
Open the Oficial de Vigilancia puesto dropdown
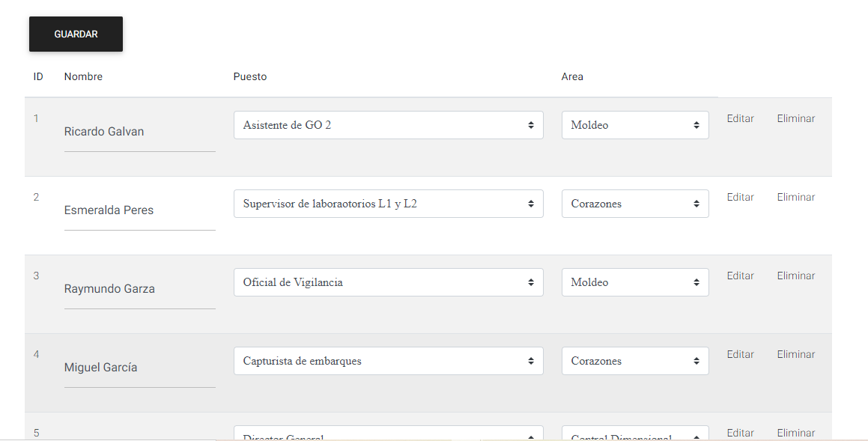388,282
